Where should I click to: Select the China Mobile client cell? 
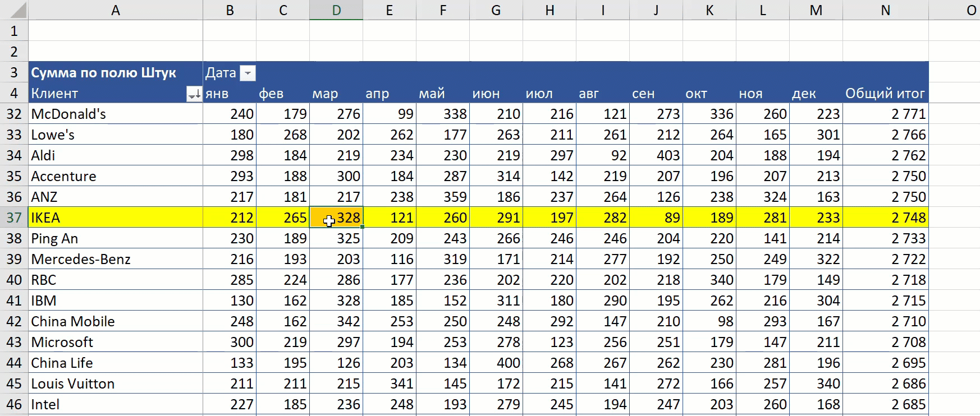tap(116, 321)
